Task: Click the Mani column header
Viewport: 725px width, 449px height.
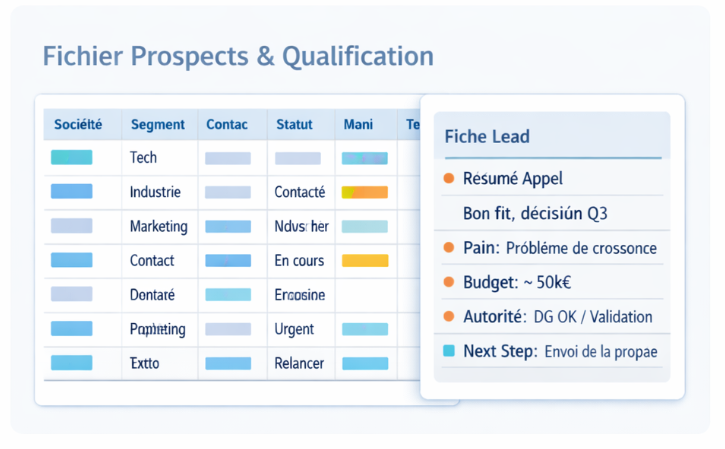Action: [358, 125]
